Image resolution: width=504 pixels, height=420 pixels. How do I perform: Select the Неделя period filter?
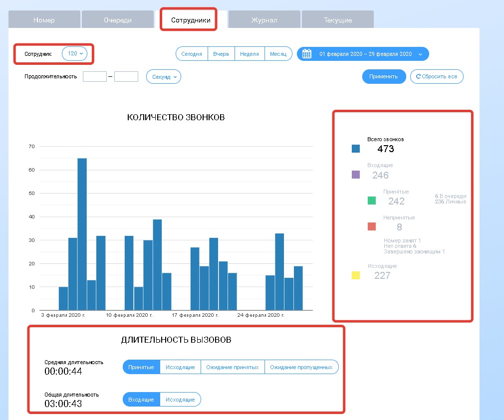[249, 54]
